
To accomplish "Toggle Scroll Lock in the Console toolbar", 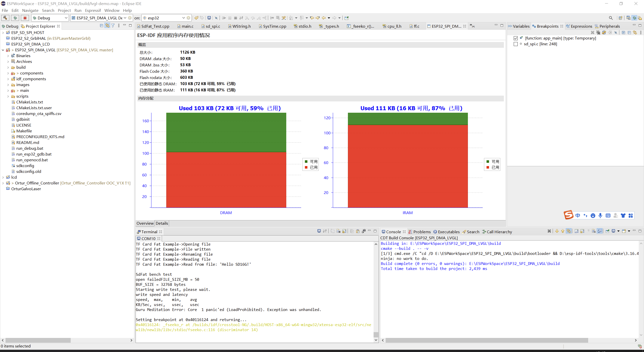I will 582,231.
